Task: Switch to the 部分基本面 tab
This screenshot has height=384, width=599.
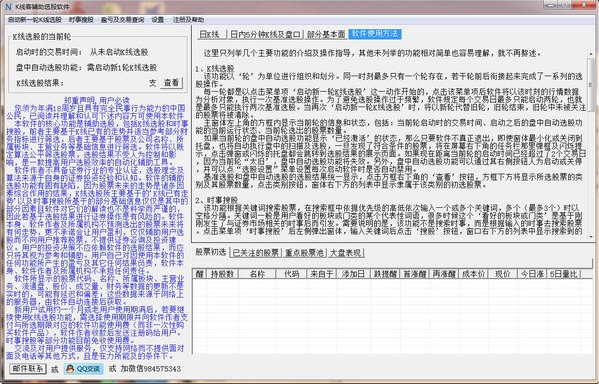Action: tap(326, 34)
